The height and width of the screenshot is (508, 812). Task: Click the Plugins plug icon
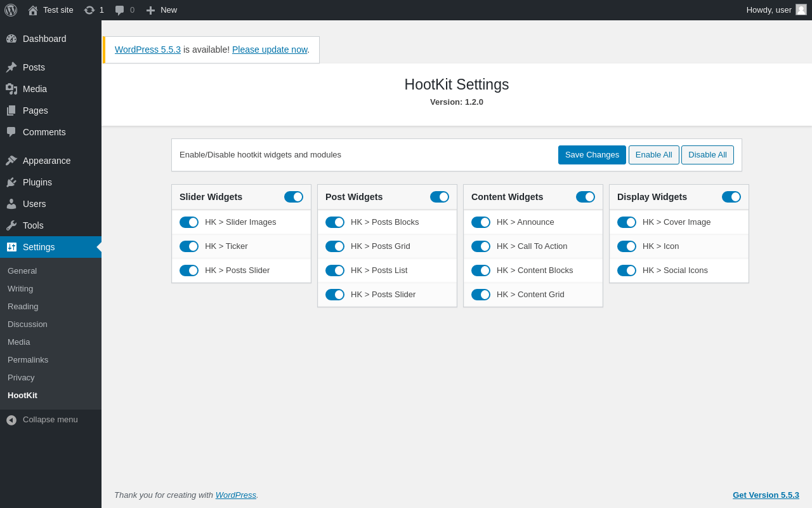coord(11,182)
